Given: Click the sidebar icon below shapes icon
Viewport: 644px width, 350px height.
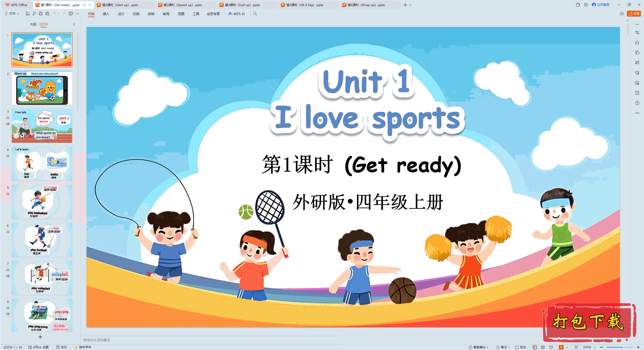Looking at the screenshot, I should pos(637,83).
